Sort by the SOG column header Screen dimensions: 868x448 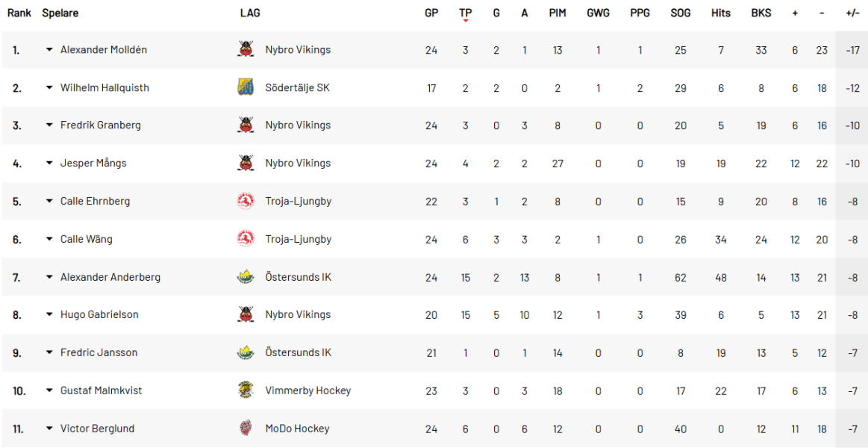[x=680, y=13]
